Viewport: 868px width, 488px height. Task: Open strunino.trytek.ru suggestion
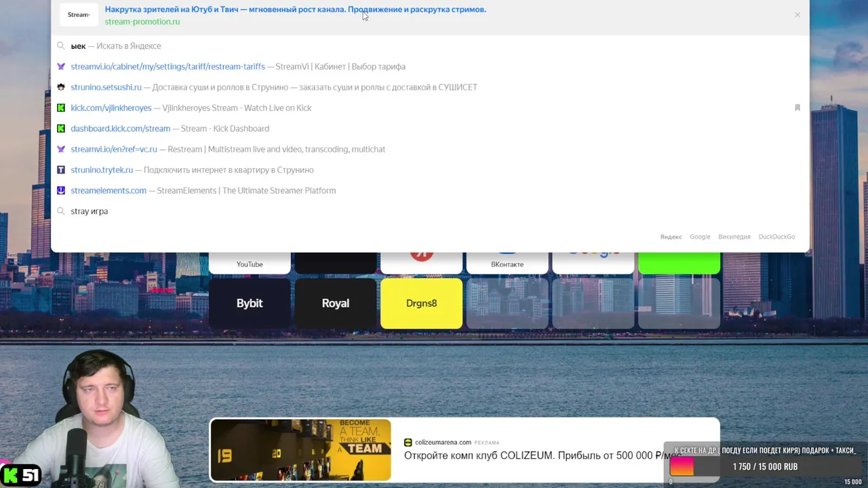click(430, 170)
